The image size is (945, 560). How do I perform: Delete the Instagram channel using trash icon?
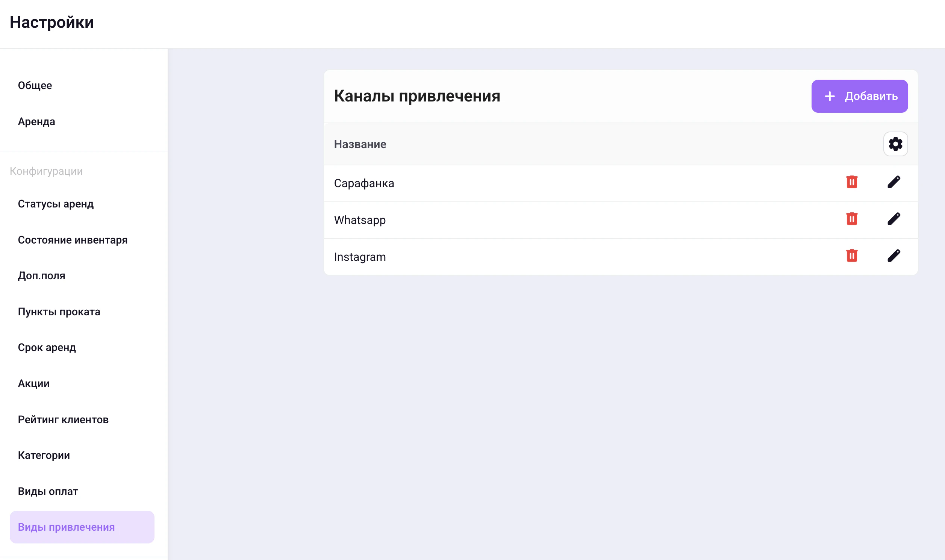coord(852,256)
